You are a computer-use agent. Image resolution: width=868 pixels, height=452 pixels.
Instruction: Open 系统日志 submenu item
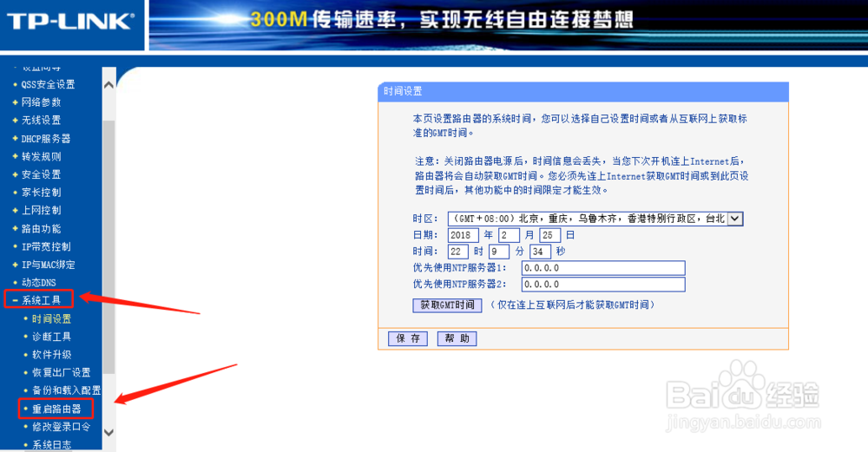51,445
